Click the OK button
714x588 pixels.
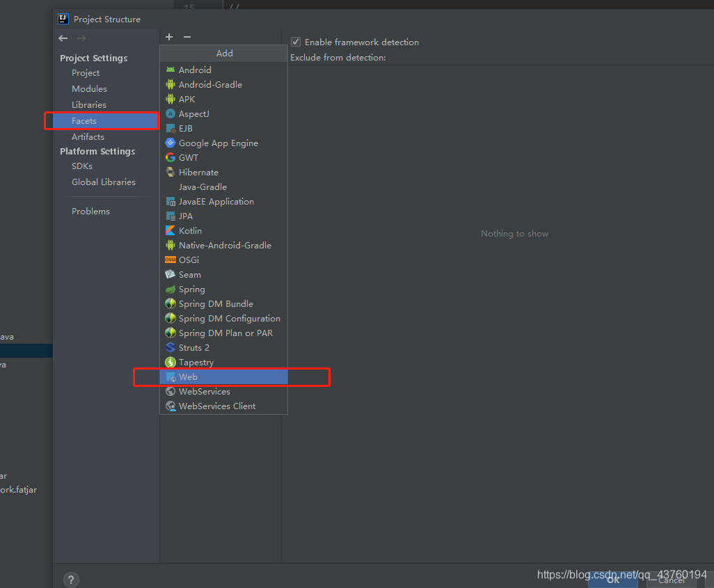(x=613, y=580)
